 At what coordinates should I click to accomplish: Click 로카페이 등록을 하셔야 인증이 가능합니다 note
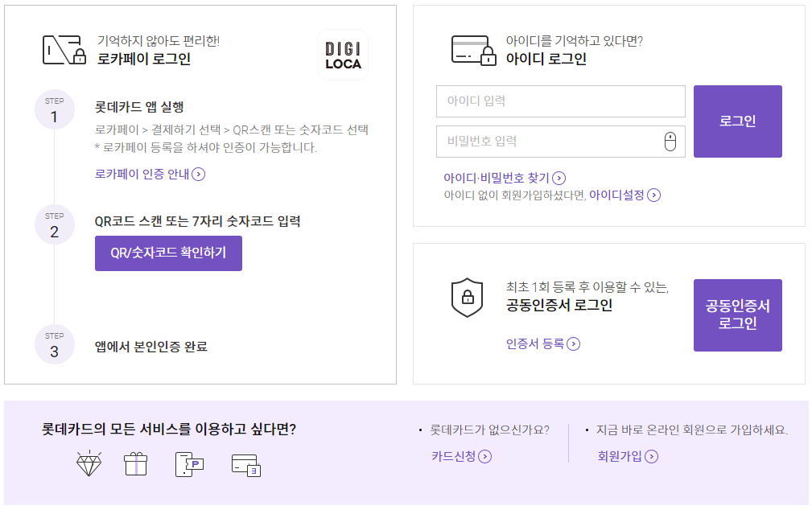click(x=205, y=147)
